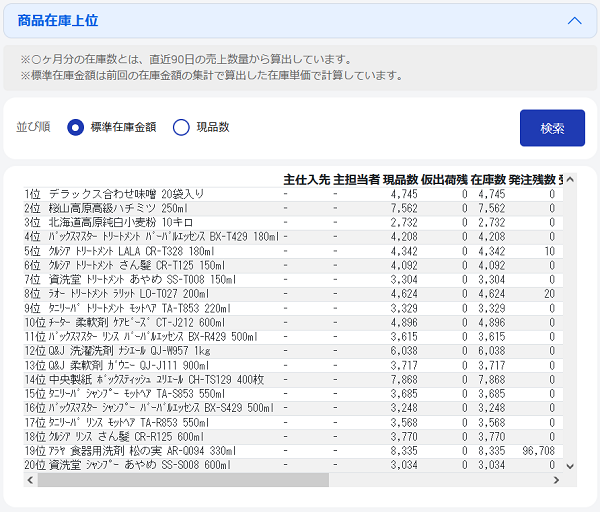Click the 在庫数 column header

coord(488,179)
